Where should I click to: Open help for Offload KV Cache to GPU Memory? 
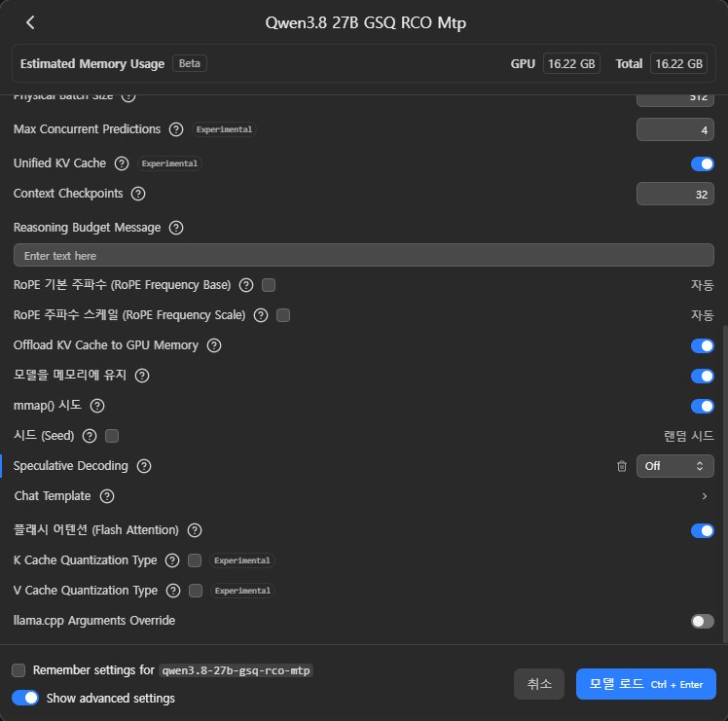point(214,345)
